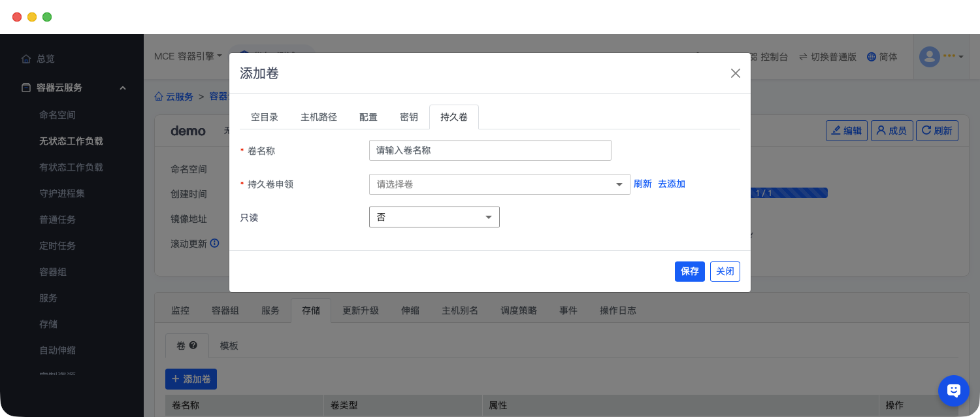The width and height of the screenshot is (980, 417).
Task: Click the user avatar icon
Action: point(929,57)
